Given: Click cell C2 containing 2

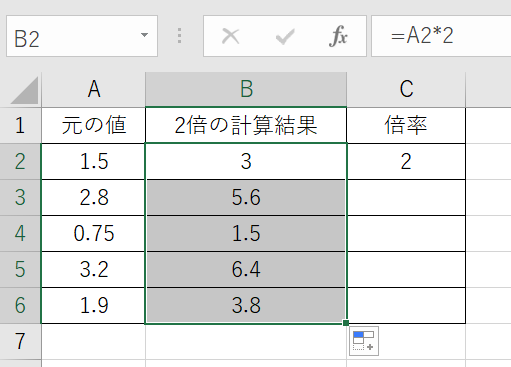Looking at the screenshot, I should click(x=406, y=162).
